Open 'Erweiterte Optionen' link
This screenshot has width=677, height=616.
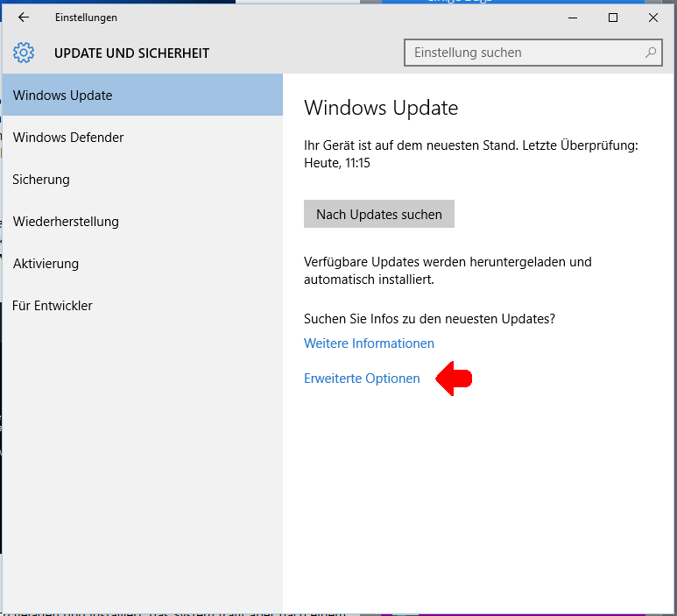click(x=362, y=379)
